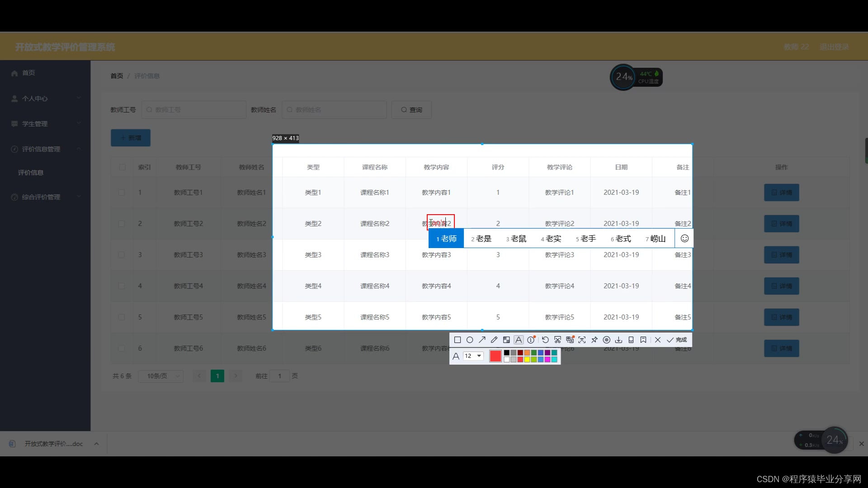This screenshot has width=868, height=488.
Task: Click font size 12 dropdown
Action: [x=473, y=356]
